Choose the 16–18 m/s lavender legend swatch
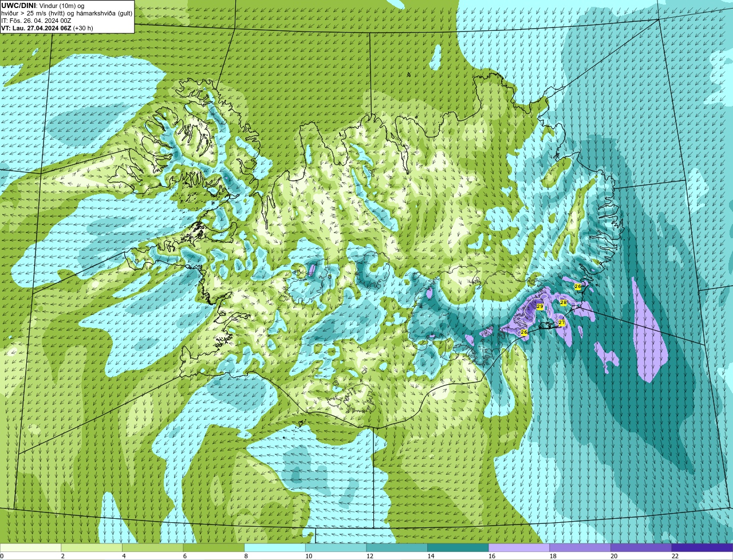The width and height of the screenshot is (733, 560). [x=519, y=547]
